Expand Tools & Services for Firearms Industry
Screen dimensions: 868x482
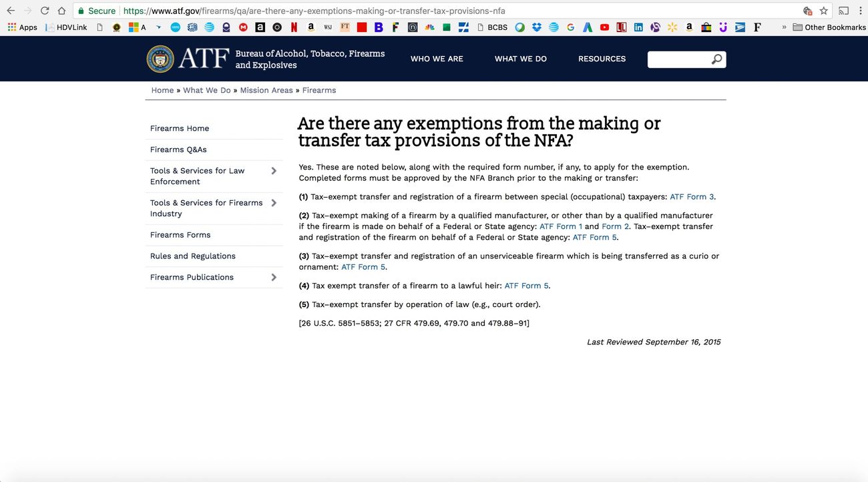[x=274, y=203]
